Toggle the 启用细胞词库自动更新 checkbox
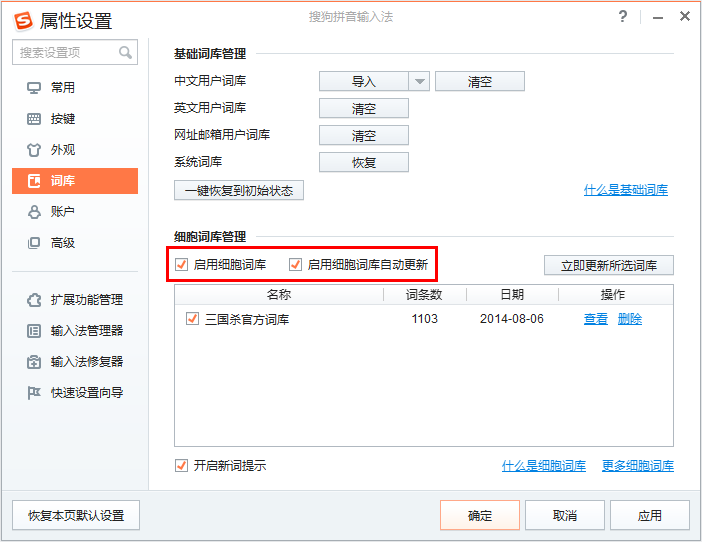This screenshot has height=542, width=702. point(295,265)
